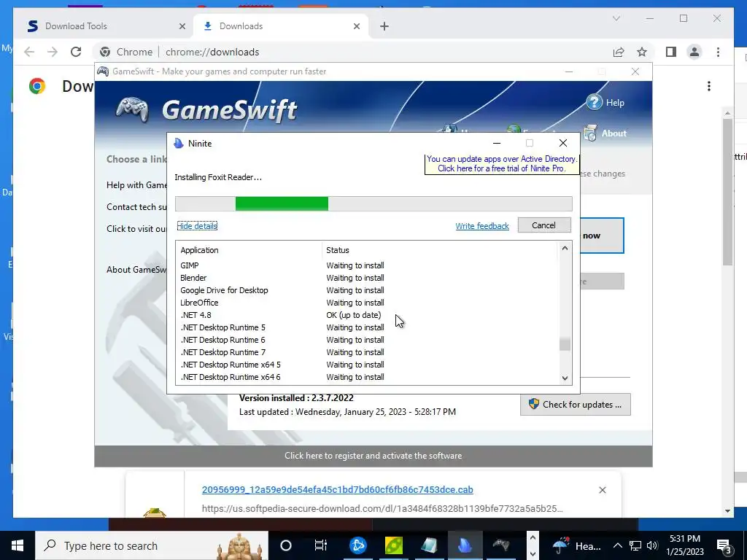Open the Write feedback link
Viewport: 747px width, 560px height.
[482, 226]
